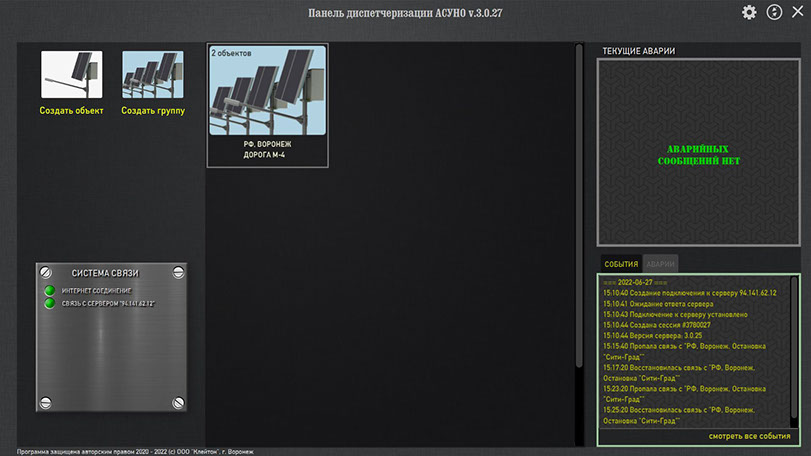Open the смотреть все события link
811x456 pixels.
[750, 436]
